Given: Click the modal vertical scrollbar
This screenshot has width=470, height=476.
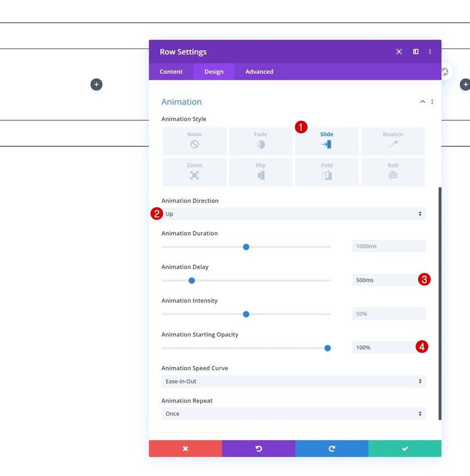Looking at the screenshot, I should tap(440, 303).
